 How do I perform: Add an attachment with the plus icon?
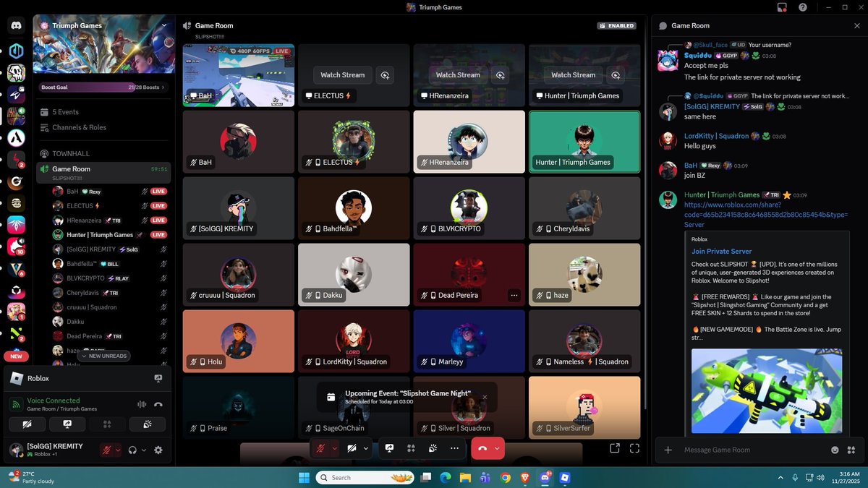click(668, 450)
